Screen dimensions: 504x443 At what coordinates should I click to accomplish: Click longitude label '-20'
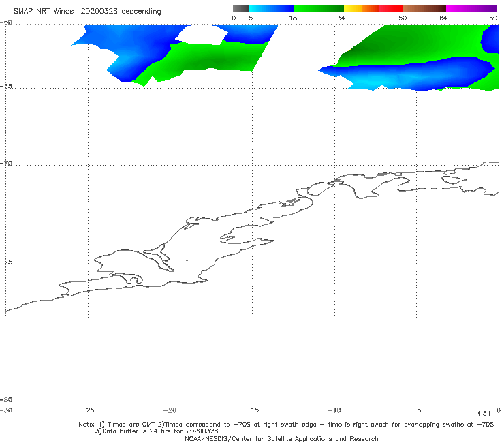point(170,410)
